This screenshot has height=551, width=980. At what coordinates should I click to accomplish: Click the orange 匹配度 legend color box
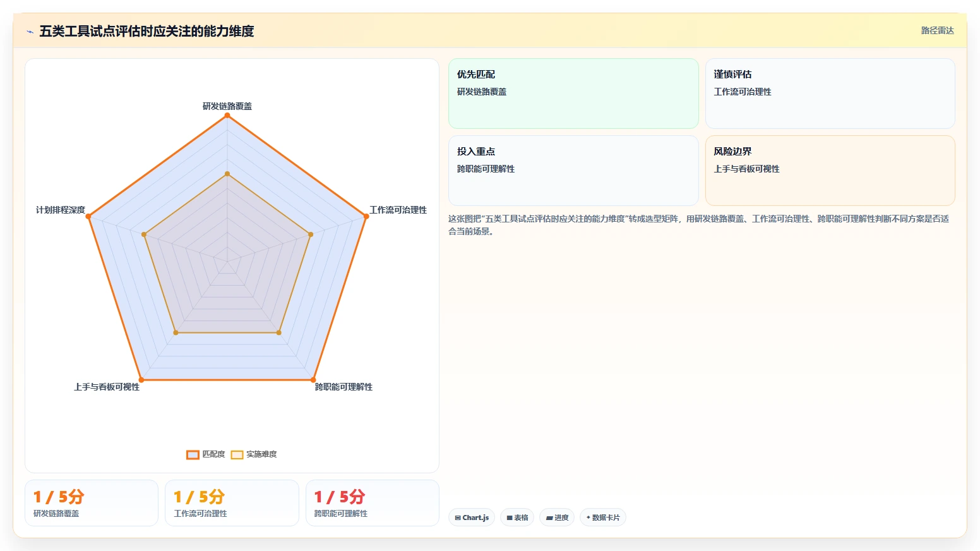193,454
